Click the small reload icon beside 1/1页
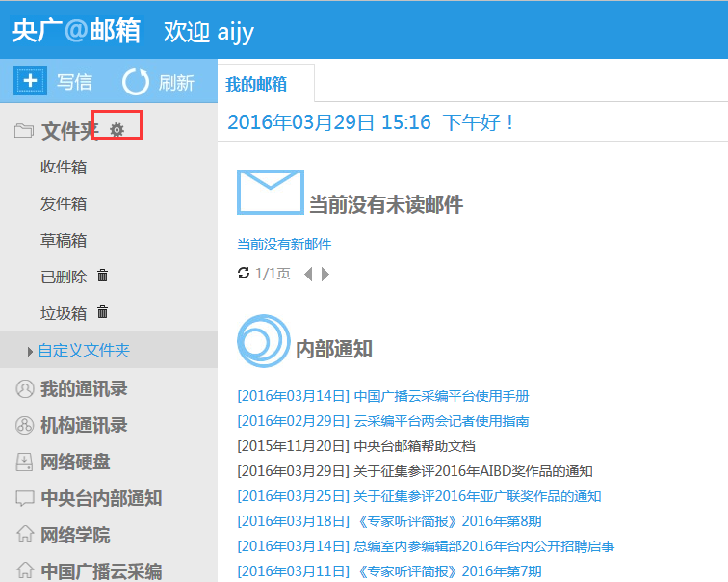 pos(244,273)
